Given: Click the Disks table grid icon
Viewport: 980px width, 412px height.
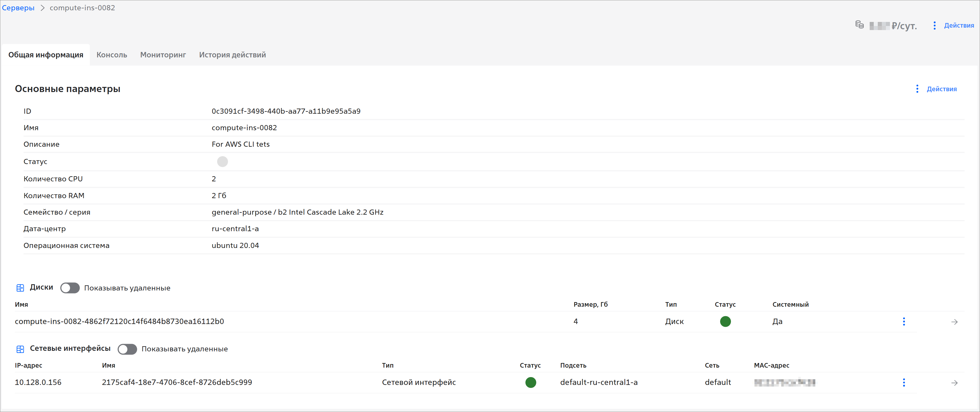Looking at the screenshot, I should tap(20, 288).
